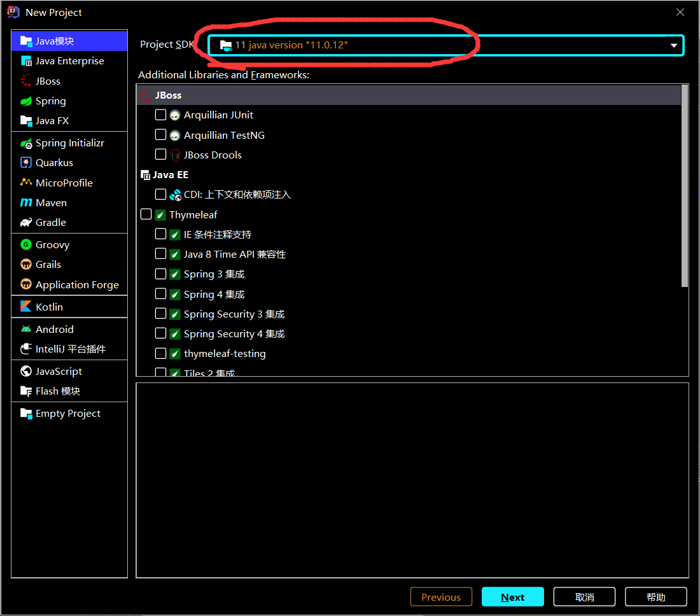Click the Project SDK combo box field

tap(446, 45)
